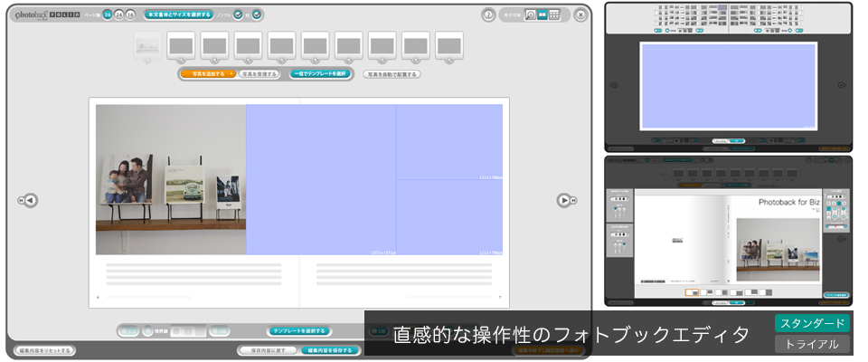Select the スタンダード tab
868x362 pixels.
812,323
